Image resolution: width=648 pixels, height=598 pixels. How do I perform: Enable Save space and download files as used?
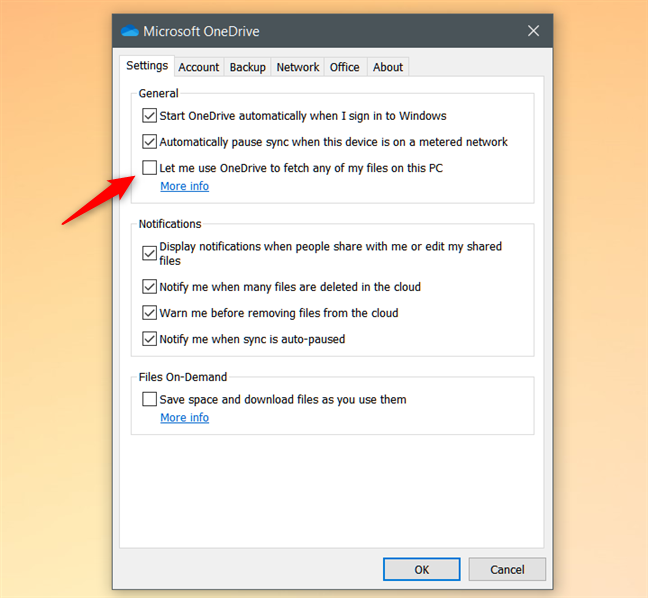tap(149, 399)
